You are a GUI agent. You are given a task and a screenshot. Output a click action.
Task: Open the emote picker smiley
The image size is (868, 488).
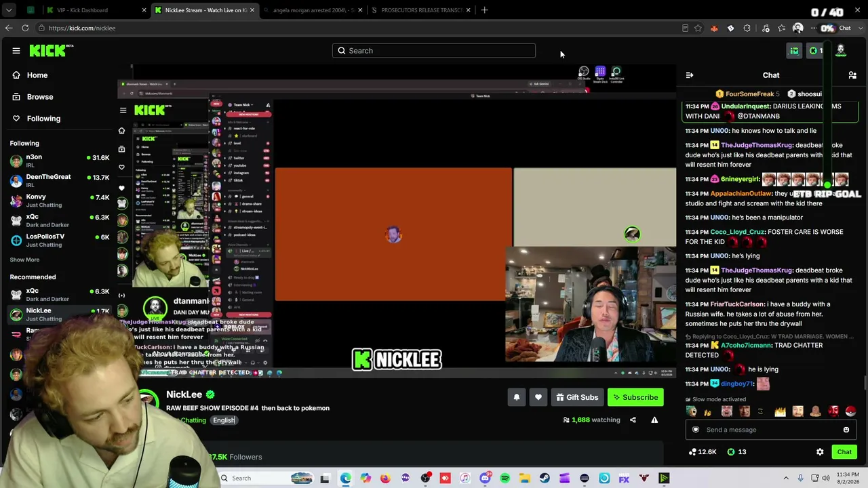(x=846, y=430)
